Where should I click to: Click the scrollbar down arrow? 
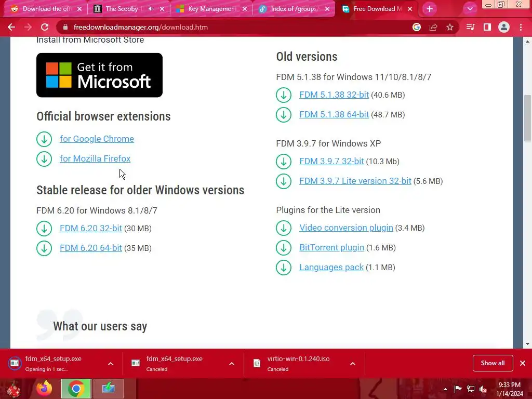pyautogui.click(x=527, y=344)
